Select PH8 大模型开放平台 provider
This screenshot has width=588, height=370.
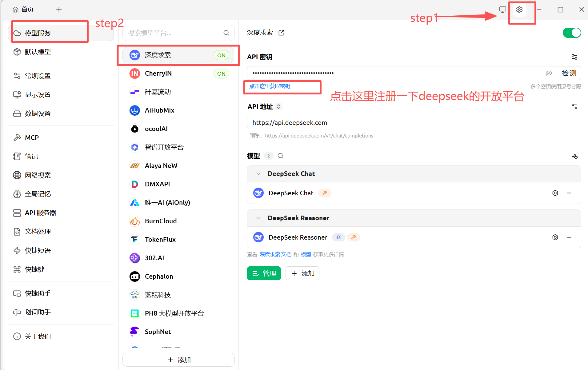click(178, 313)
